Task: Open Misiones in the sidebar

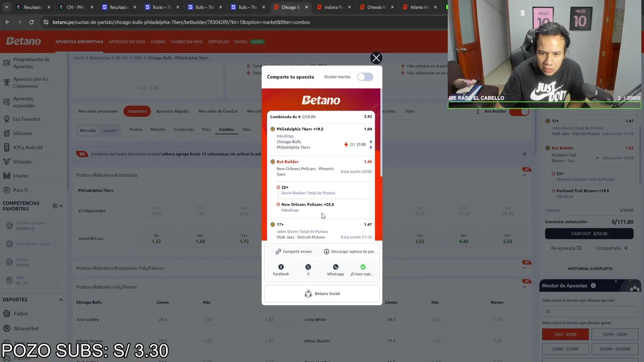Action: [23, 133]
